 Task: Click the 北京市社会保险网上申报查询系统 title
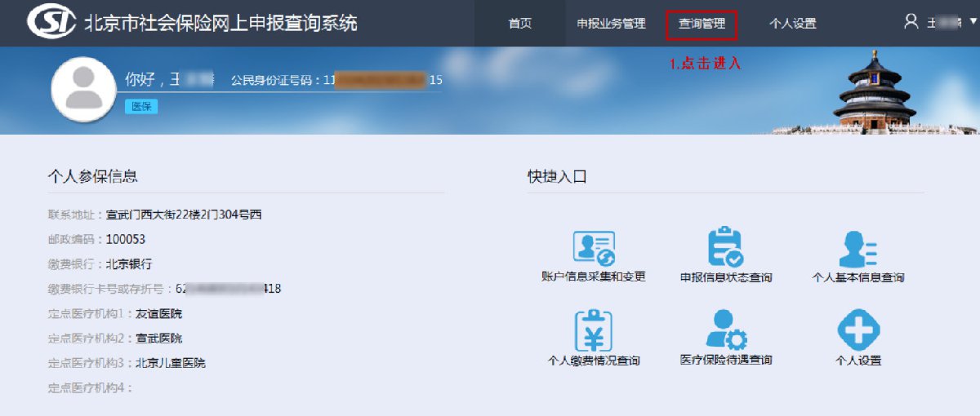pos(220,23)
